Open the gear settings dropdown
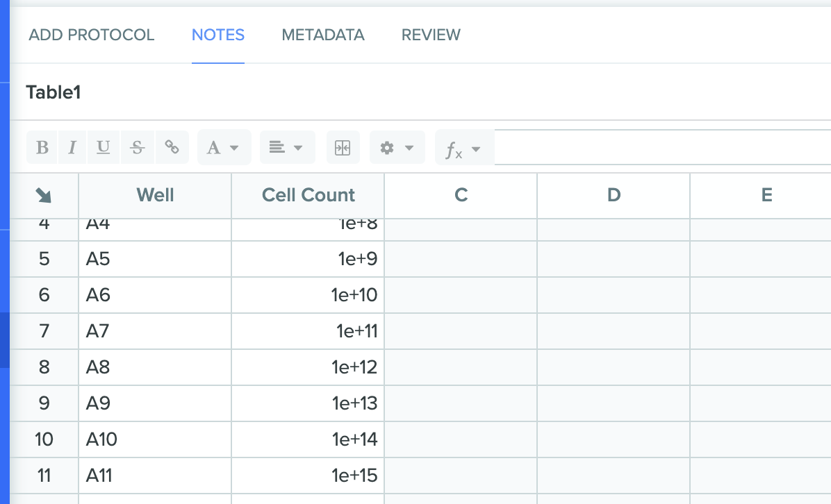 397,147
